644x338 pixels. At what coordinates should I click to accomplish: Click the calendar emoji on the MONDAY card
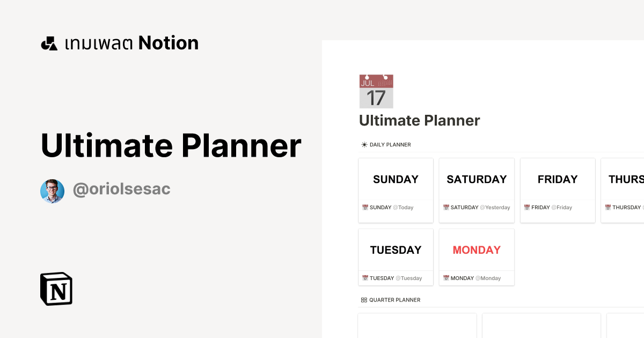tap(446, 278)
